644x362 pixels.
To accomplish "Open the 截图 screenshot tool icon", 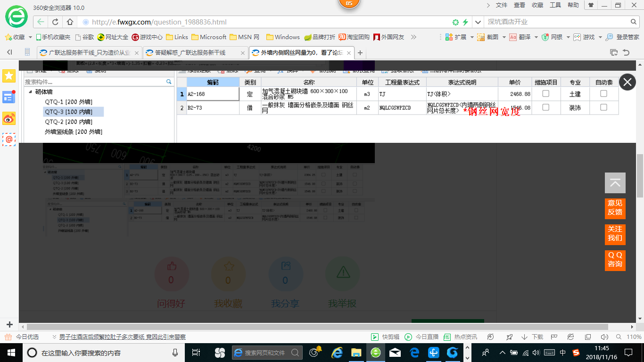I will (x=481, y=37).
